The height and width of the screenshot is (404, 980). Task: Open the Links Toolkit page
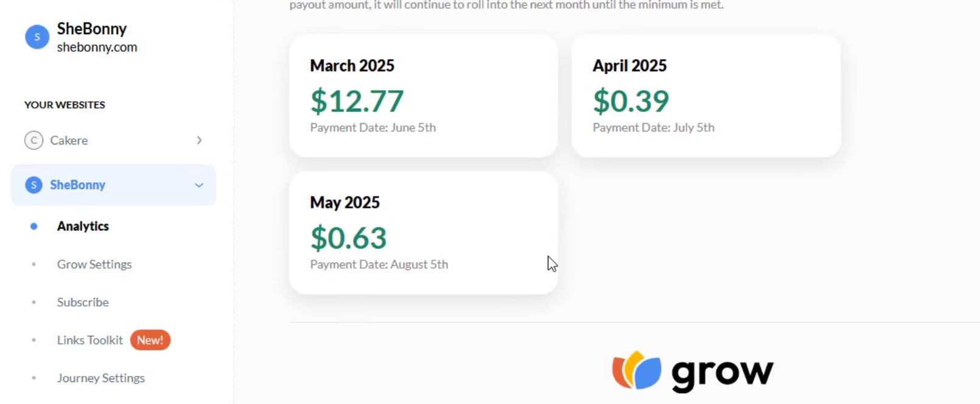90,340
